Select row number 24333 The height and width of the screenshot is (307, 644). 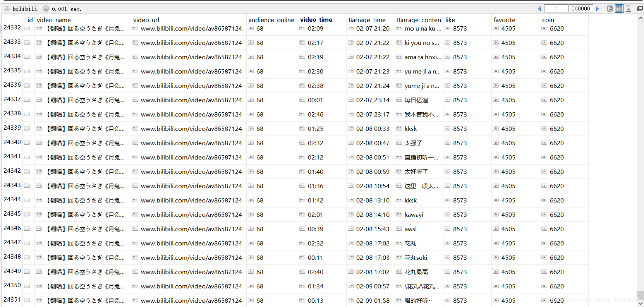click(12, 42)
